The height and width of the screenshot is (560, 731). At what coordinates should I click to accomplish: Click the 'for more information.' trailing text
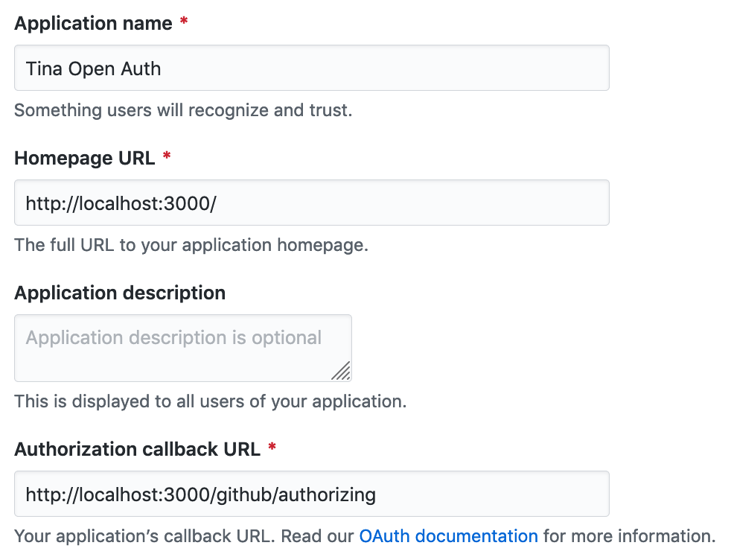pos(629,536)
